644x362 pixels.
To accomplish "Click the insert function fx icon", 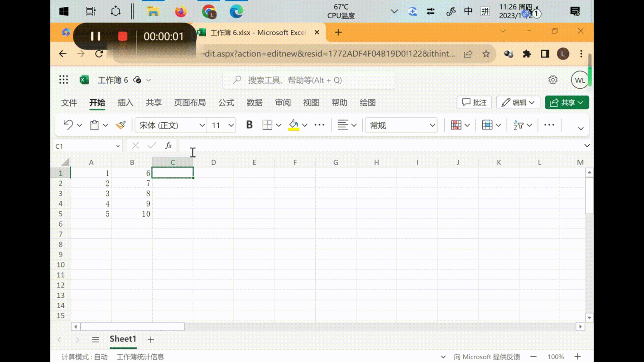I will click(x=168, y=146).
